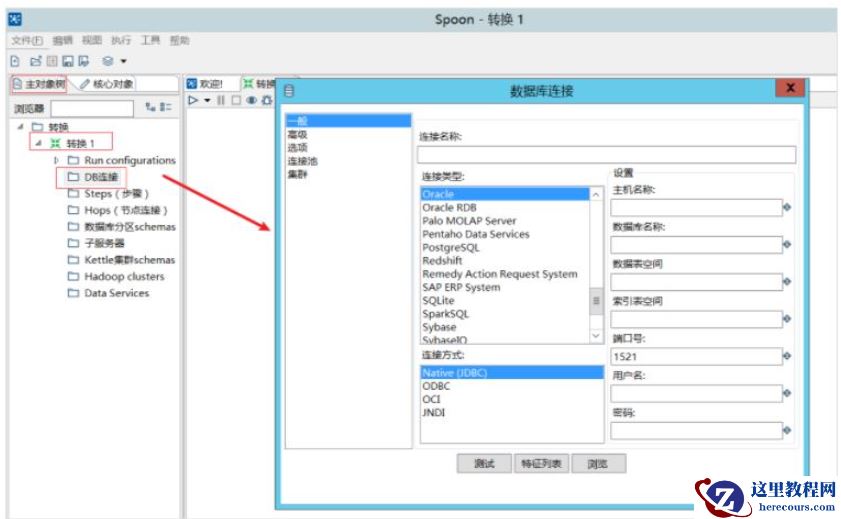
Task: Select the Hops (节点连接) tree folder
Action: (117, 210)
